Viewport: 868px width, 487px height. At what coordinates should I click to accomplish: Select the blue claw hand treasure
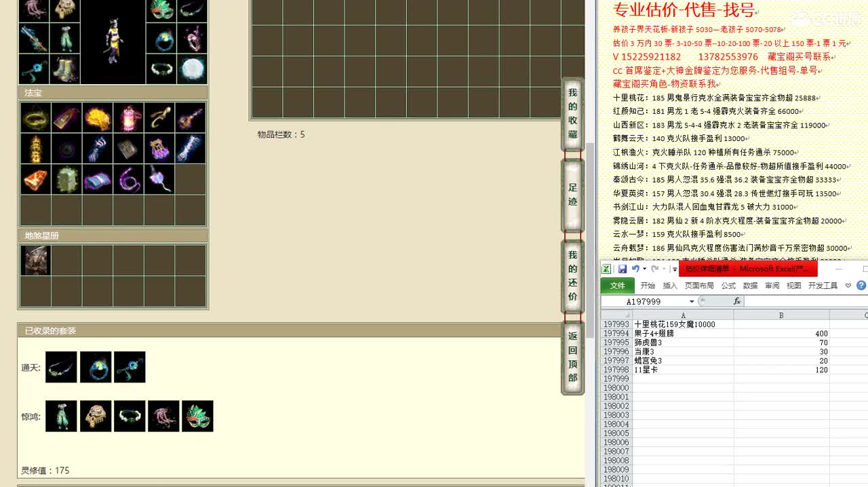tap(98, 149)
